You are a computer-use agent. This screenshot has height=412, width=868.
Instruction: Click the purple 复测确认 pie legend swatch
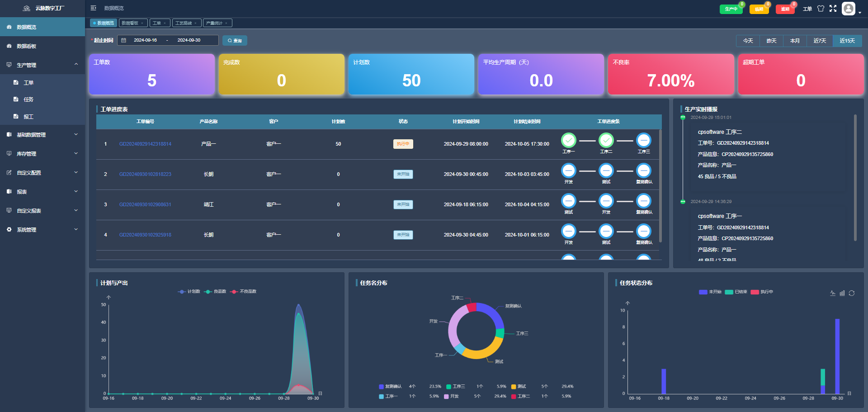point(381,387)
